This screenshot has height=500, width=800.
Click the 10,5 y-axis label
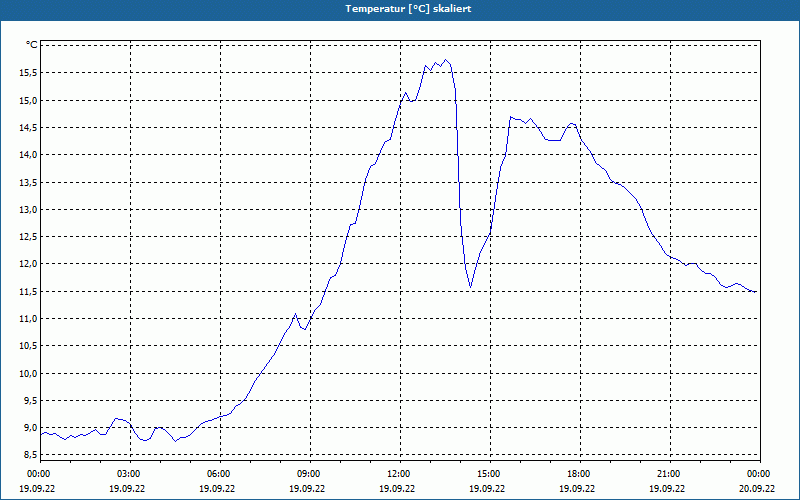(x=29, y=346)
